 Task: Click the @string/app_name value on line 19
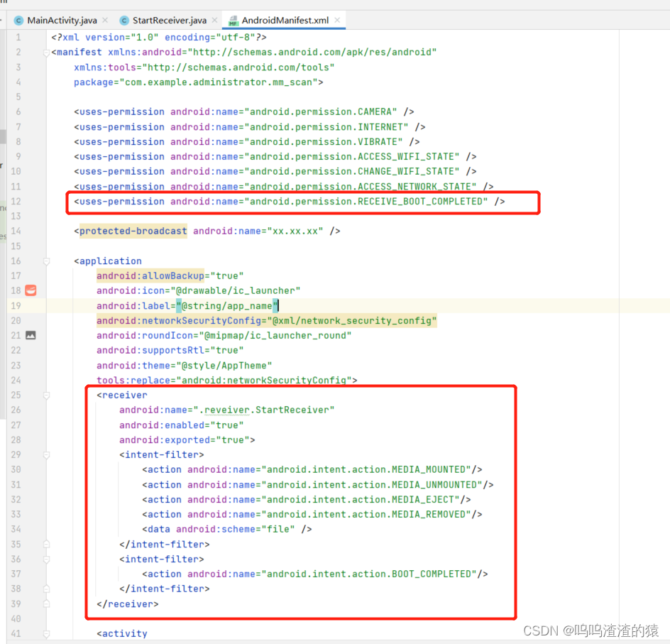click(227, 306)
